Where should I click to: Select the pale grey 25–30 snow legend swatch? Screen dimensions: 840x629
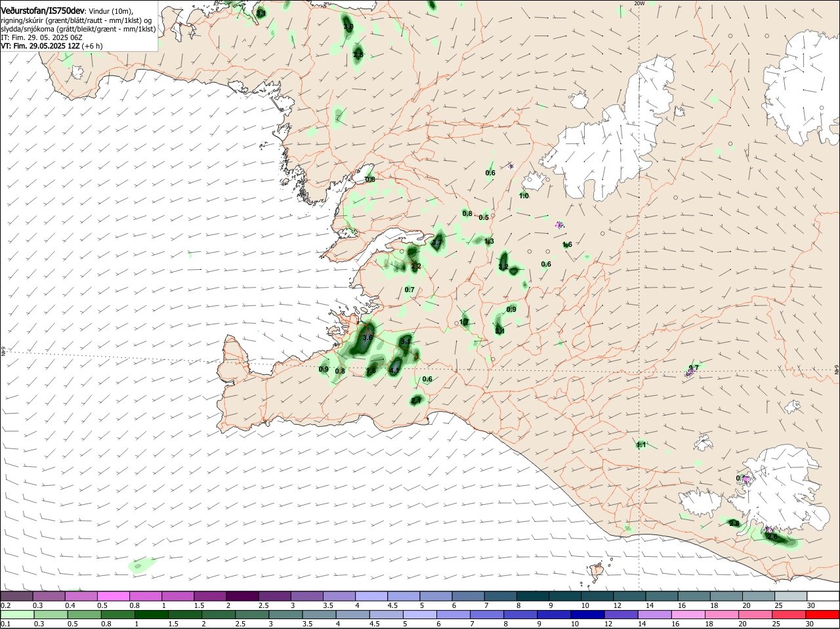[x=792, y=596]
